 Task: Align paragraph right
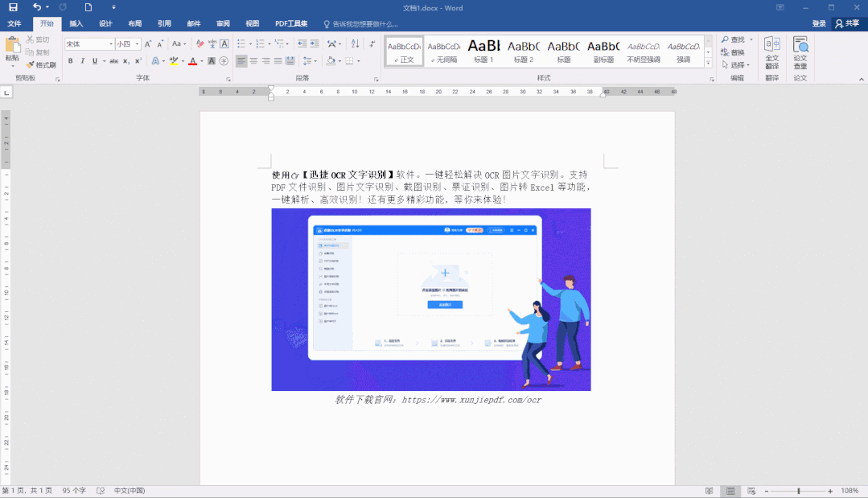coord(265,61)
